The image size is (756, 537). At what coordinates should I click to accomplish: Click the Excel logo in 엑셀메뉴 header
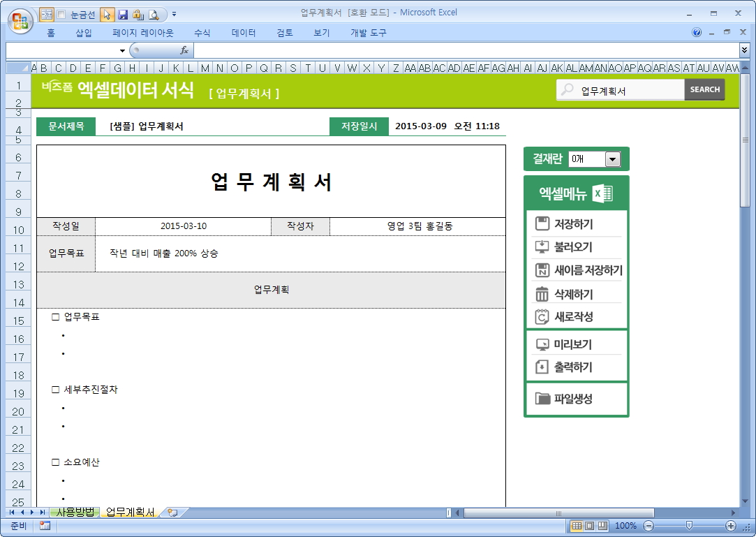coord(602,193)
